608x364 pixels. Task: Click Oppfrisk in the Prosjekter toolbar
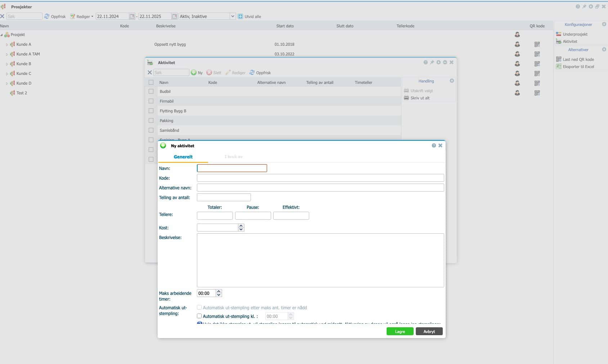click(x=55, y=17)
